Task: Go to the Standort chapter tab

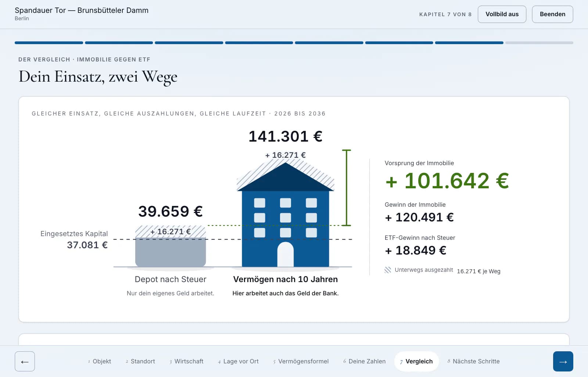Action: click(x=140, y=361)
